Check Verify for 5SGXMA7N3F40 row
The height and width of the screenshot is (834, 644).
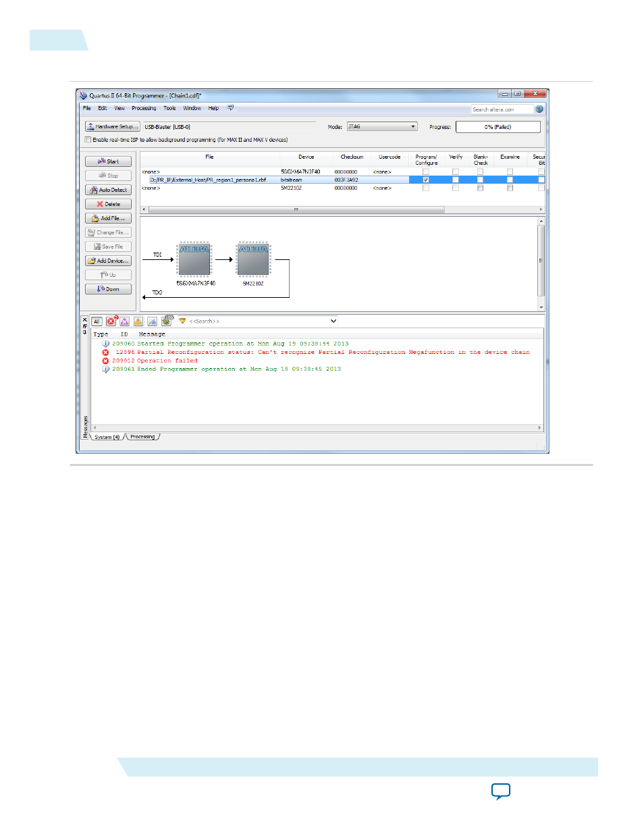point(456,172)
